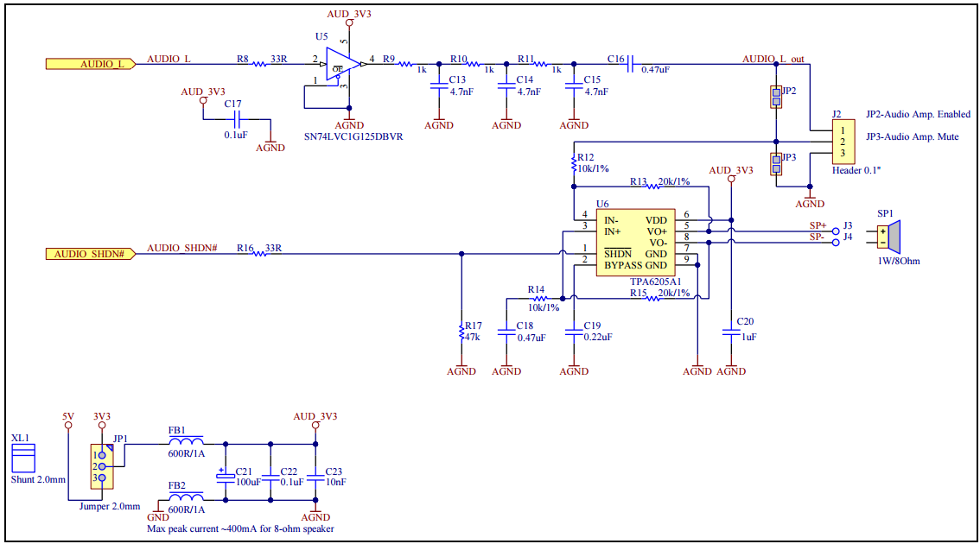Select the C16 0.47uF coupling capacitor
This screenshot has width=980, height=544.
click(x=630, y=64)
